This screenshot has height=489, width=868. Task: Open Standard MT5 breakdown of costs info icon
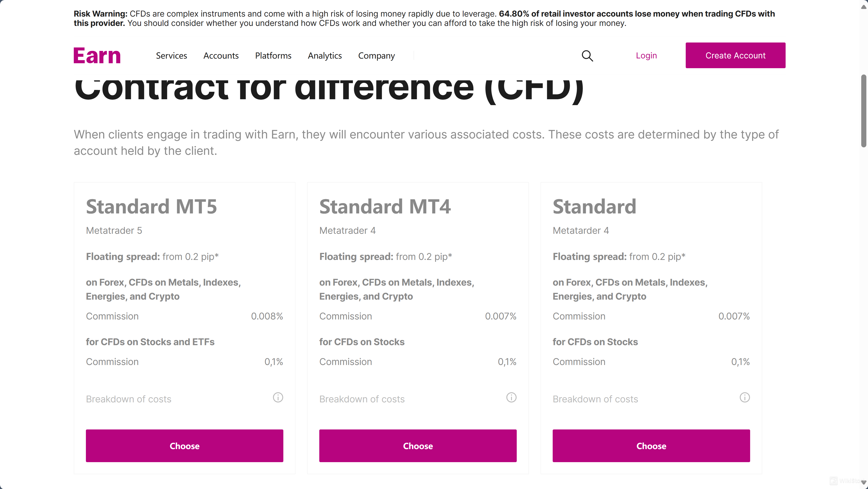click(278, 398)
